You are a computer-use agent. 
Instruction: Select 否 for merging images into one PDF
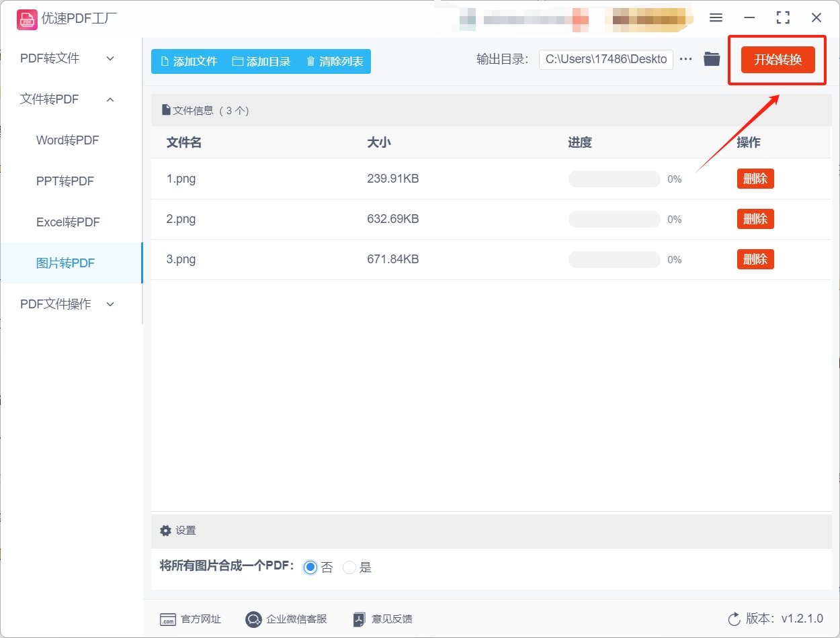click(310, 567)
